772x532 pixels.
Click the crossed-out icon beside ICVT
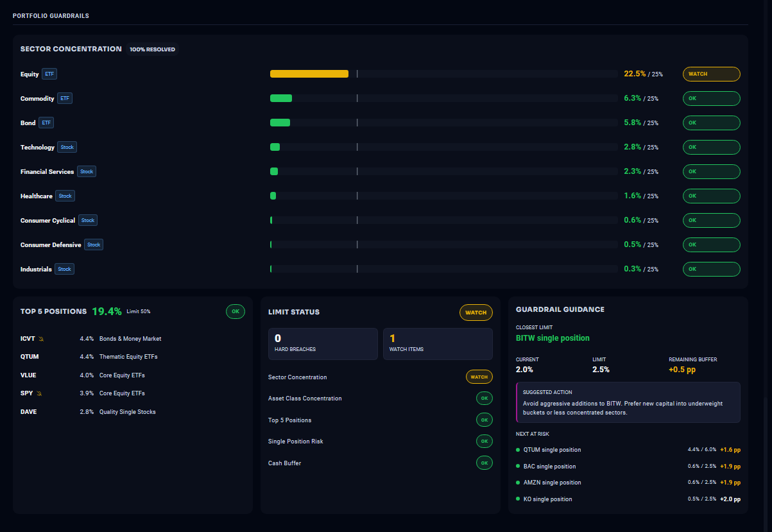click(x=41, y=339)
